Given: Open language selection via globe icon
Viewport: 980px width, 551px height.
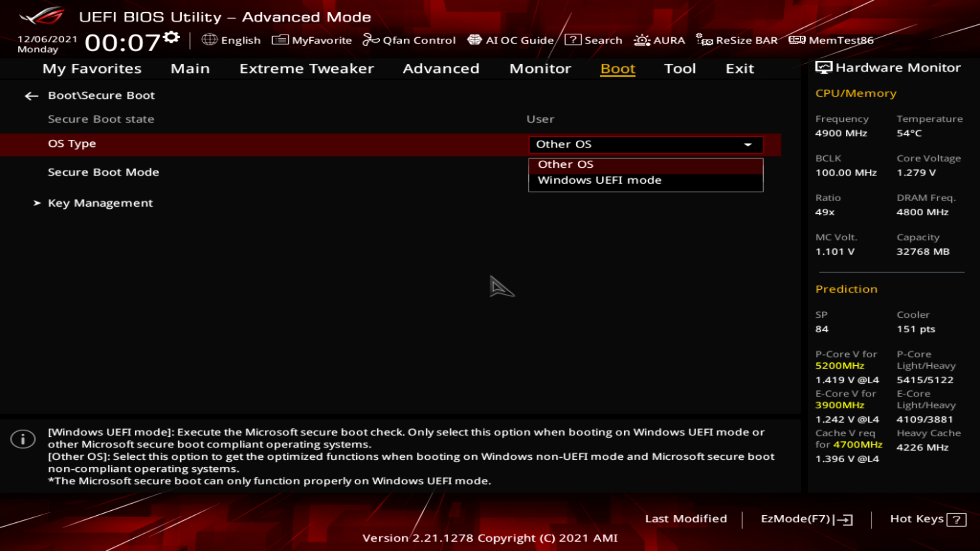Looking at the screenshot, I should click(209, 40).
